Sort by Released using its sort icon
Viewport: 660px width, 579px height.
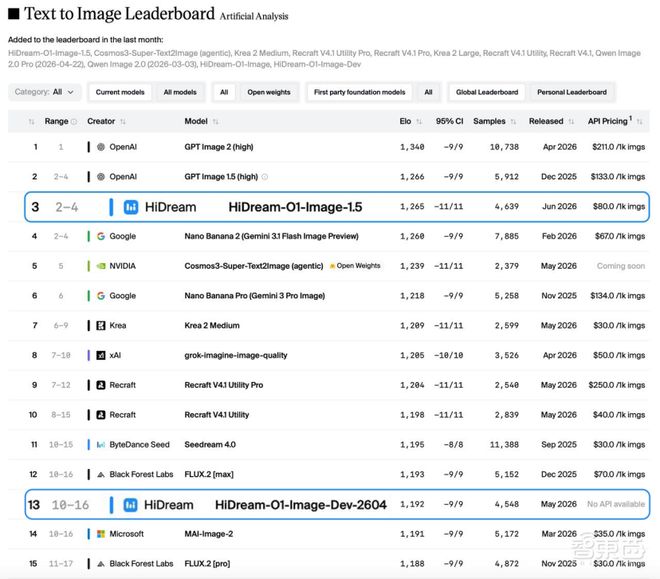coord(571,122)
